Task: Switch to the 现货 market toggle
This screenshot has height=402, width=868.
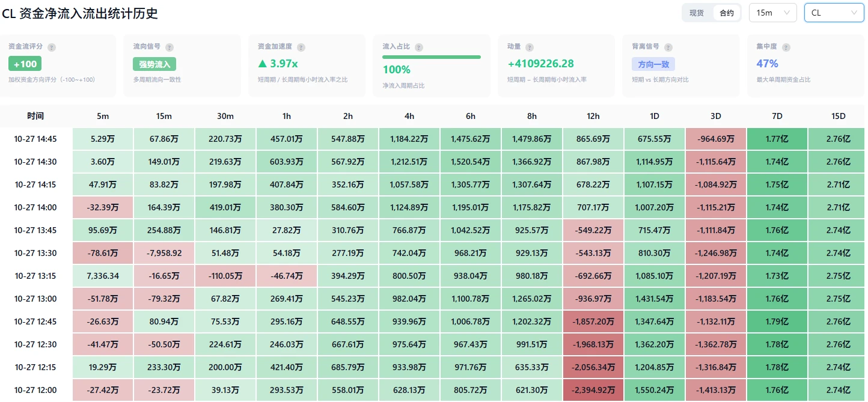Action: 697,13
